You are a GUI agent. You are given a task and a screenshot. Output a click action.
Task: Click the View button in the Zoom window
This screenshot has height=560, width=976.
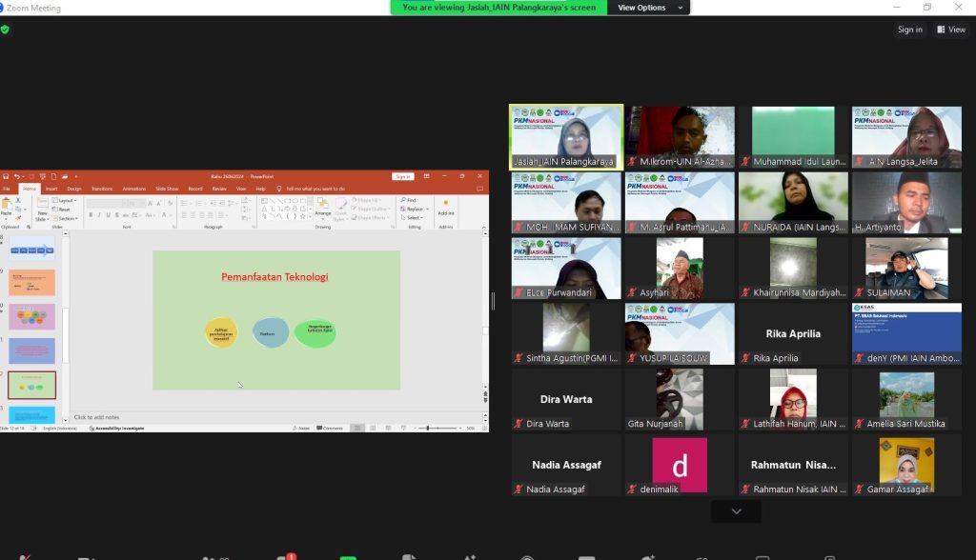(951, 30)
